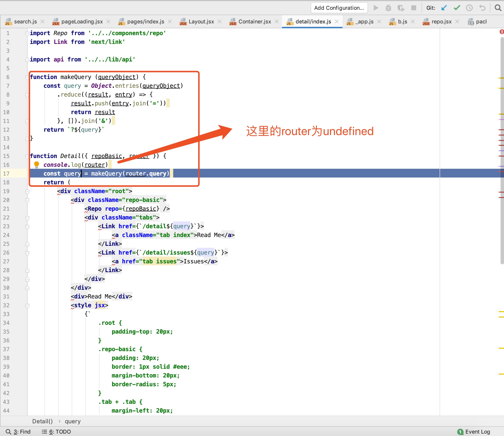
Task: Click the Run play icon
Action: click(x=376, y=8)
